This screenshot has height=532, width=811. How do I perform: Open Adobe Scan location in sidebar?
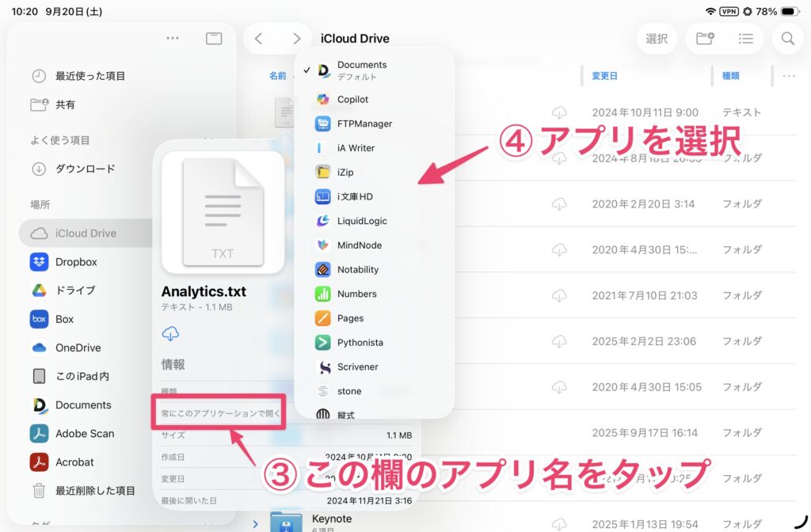pos(72,433)
